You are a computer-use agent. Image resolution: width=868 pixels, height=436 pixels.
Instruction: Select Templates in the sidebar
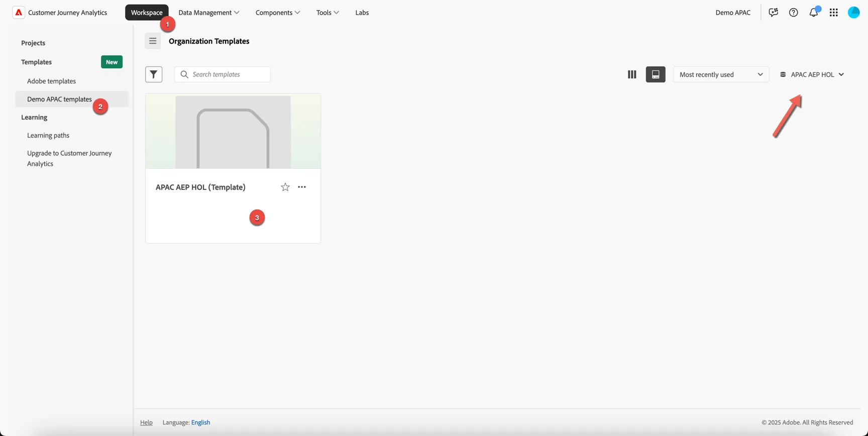(36, 62)
